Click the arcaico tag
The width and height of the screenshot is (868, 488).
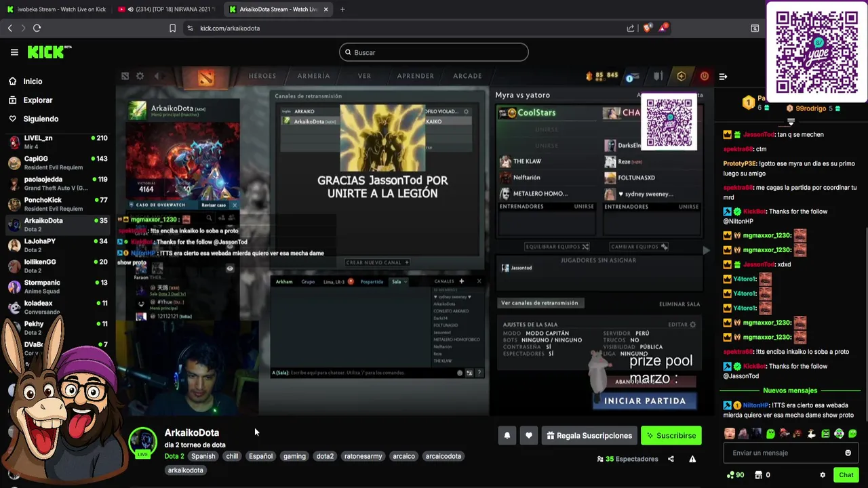tap(403, 456)
